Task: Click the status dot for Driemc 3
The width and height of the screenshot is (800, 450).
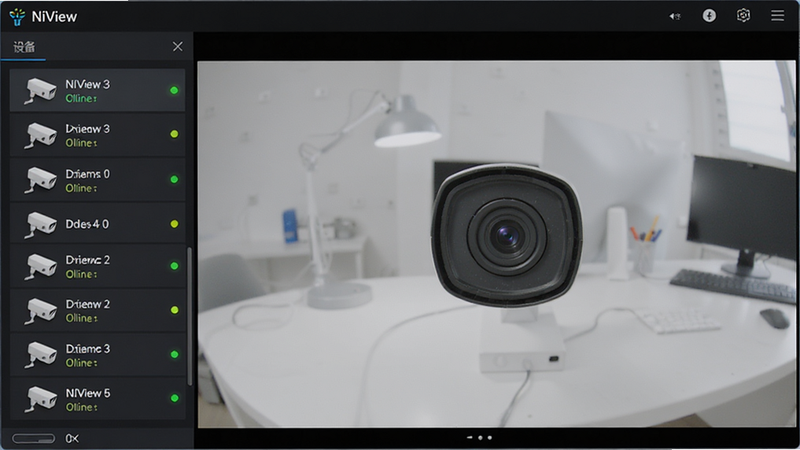Action: [174, 354]
